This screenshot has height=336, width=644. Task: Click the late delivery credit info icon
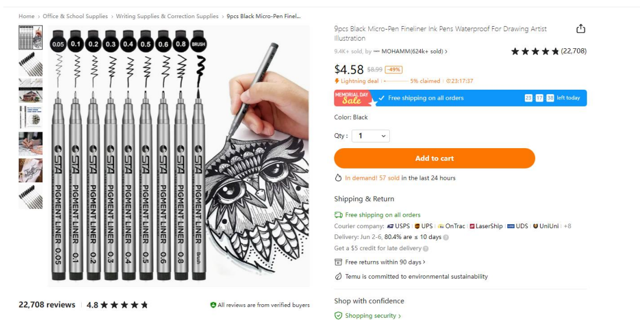pos(426,249)
